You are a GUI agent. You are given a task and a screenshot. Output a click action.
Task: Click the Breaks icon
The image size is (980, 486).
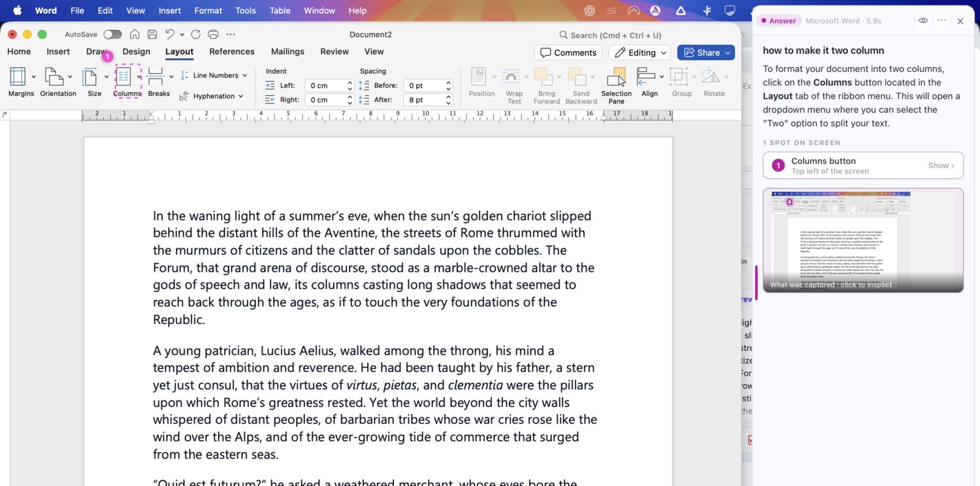155,77
